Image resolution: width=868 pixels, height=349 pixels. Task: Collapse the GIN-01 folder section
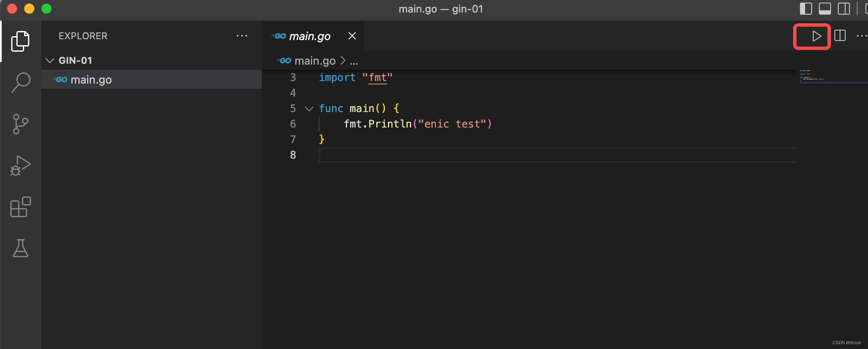(50, 61)
